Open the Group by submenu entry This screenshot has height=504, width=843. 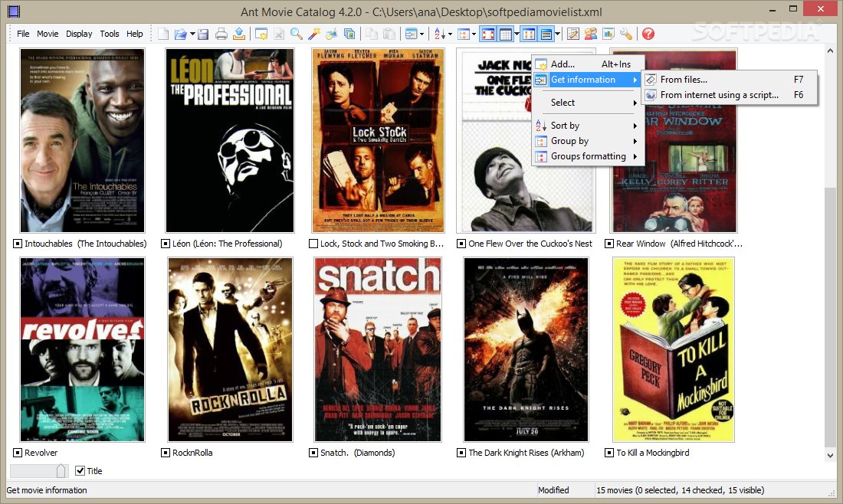(x=586, y=141)
